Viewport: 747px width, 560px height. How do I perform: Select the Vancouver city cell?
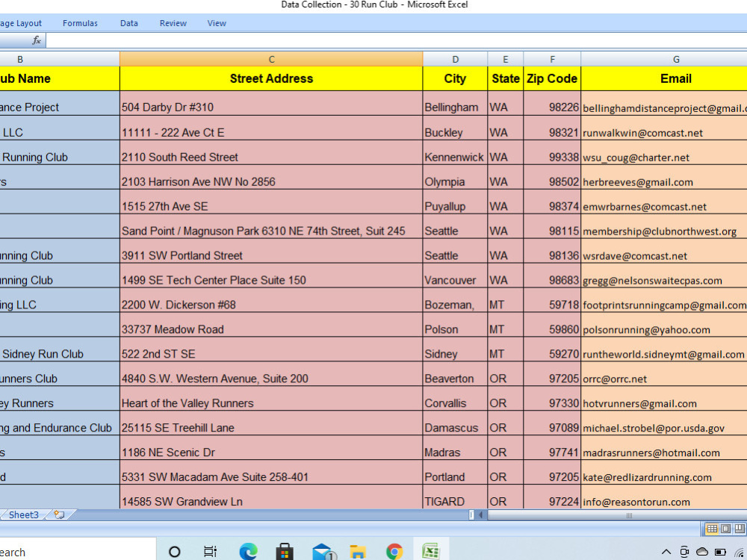455,276
